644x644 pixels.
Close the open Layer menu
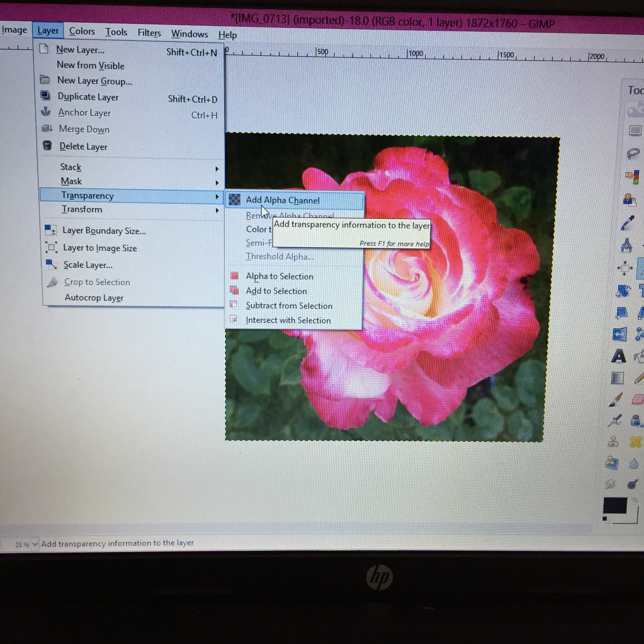[x=48, y=31]
